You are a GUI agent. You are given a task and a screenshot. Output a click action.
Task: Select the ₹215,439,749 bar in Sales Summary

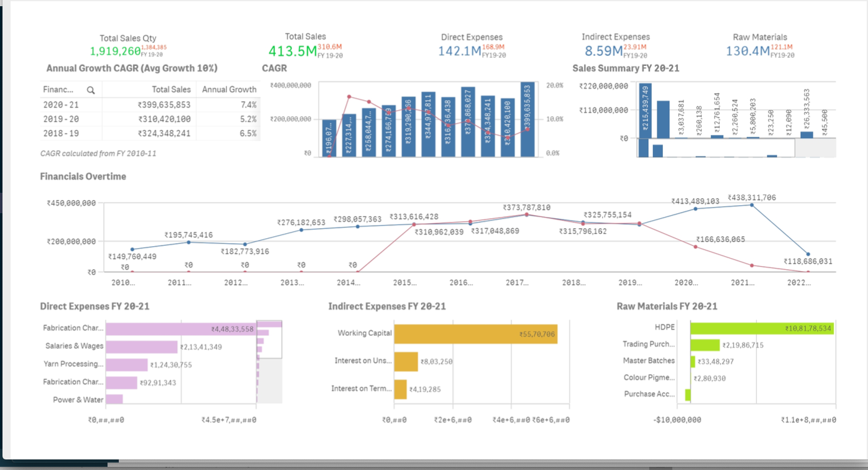[x=645, y=110]
